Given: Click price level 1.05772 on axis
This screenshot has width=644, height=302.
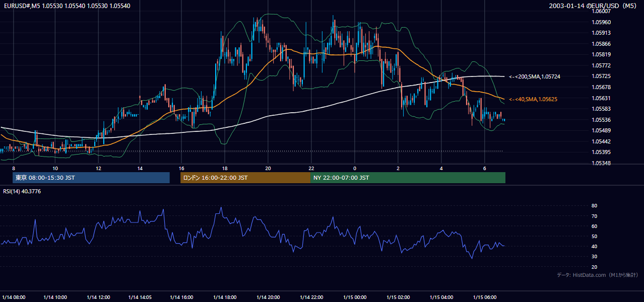Looking at the screenshot, I should 602,65.
